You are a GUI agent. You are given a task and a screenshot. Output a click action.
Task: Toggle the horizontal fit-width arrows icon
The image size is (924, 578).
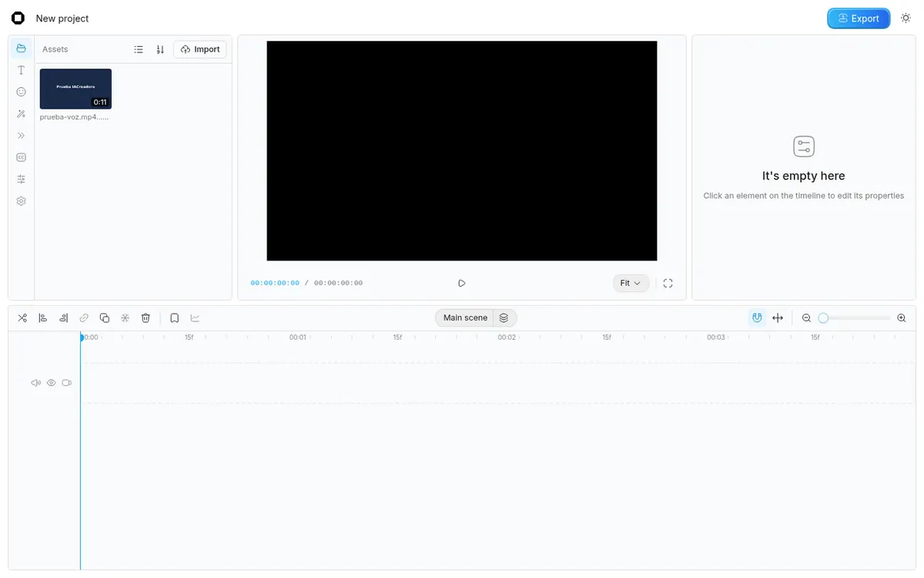click(778, 318)
